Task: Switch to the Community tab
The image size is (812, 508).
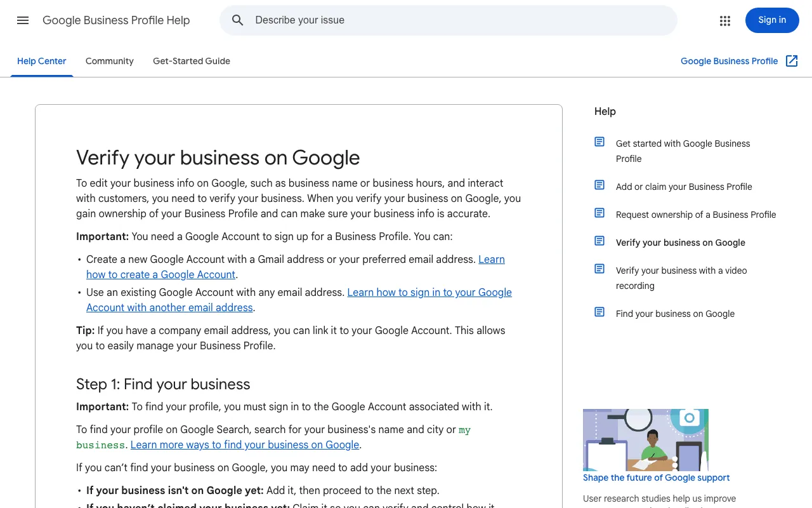Action: pyautogui.click(x=110, y=61)
